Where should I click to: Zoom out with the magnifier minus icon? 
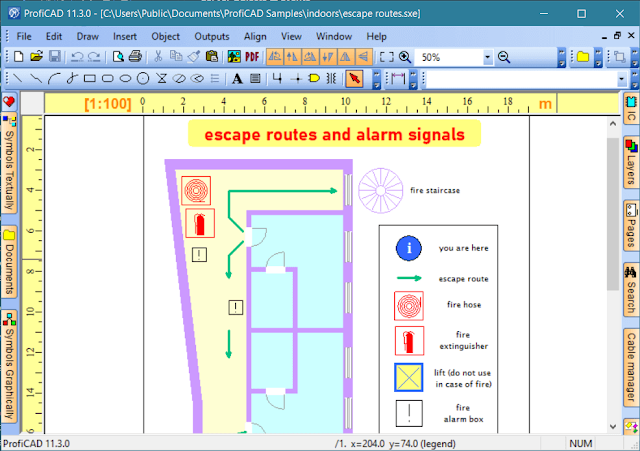(504, 57)
